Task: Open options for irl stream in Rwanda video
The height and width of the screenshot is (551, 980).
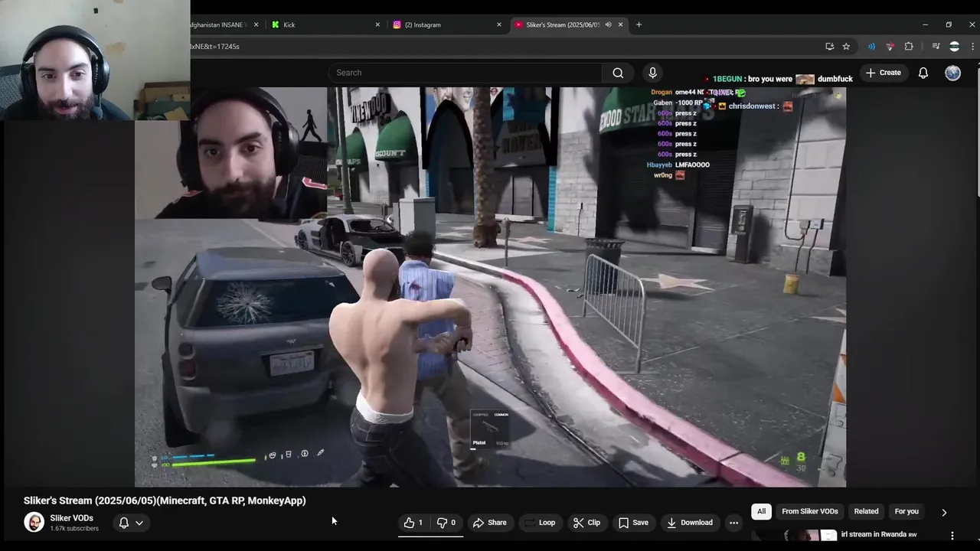Action: coord(952,536)
